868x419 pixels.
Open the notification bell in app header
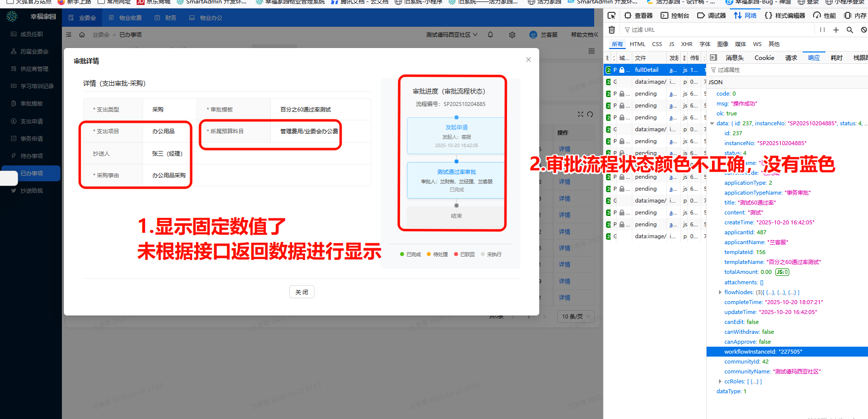(x=490, y=35)
